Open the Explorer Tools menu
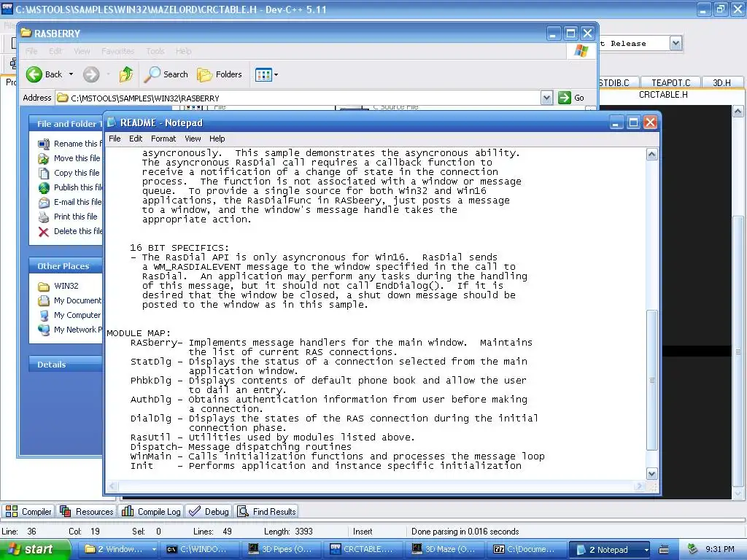Screen dimensions: 747x560 click(x=155, y=51)
